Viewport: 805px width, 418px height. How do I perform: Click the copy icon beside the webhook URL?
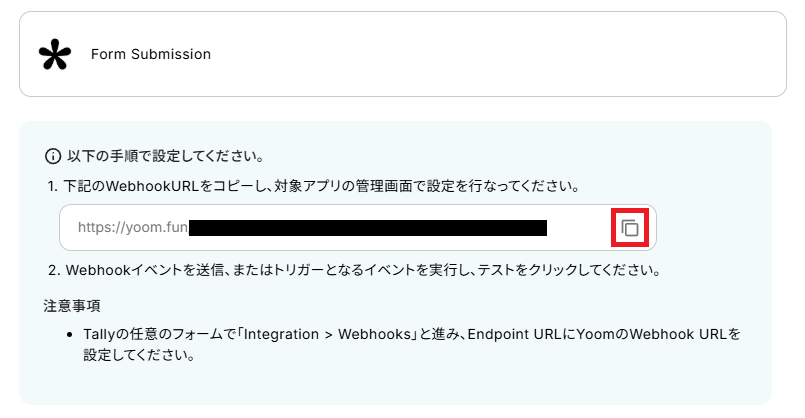pos(630,227)
